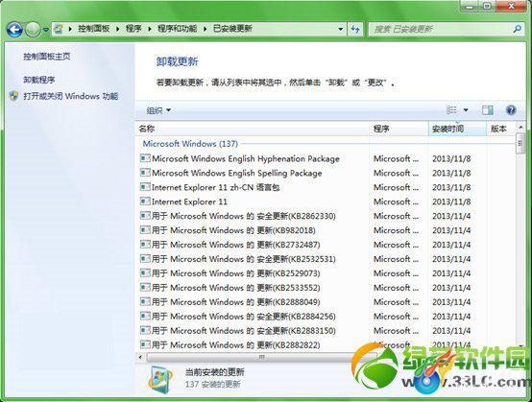Focus the 搜索 已安装更新 search box
This screenshot has width=532, height=402.
[x=440, y=29]
